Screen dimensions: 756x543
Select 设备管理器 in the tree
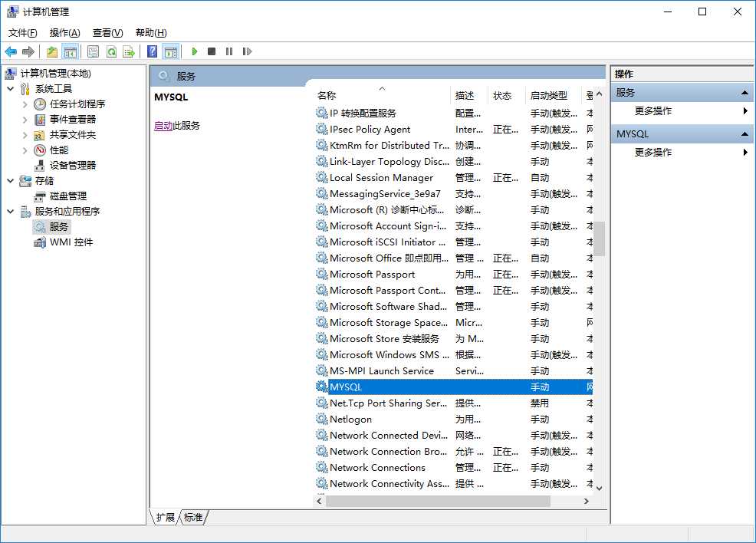point(73,166)
